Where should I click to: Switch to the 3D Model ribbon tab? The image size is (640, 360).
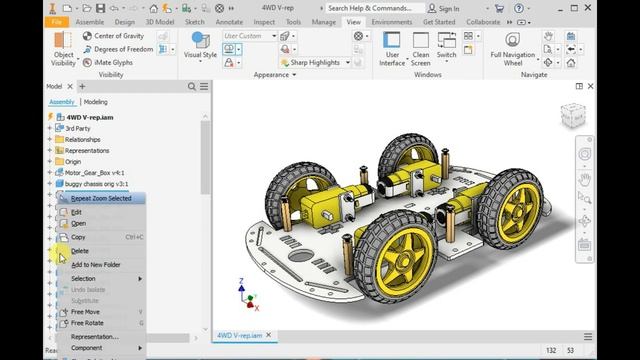(160, 22)
